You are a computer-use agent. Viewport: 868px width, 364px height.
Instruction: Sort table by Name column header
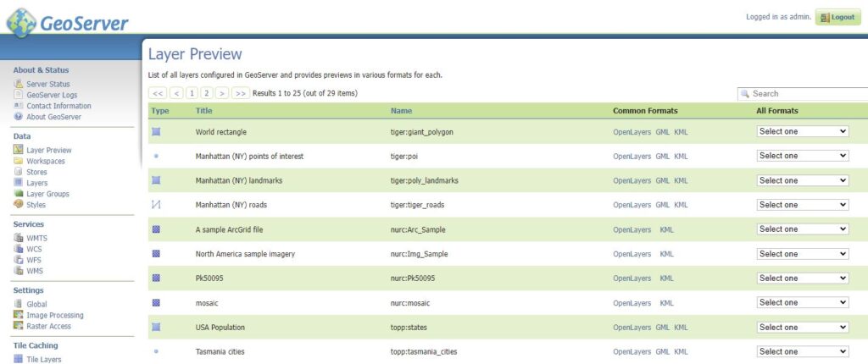point(401,111)
